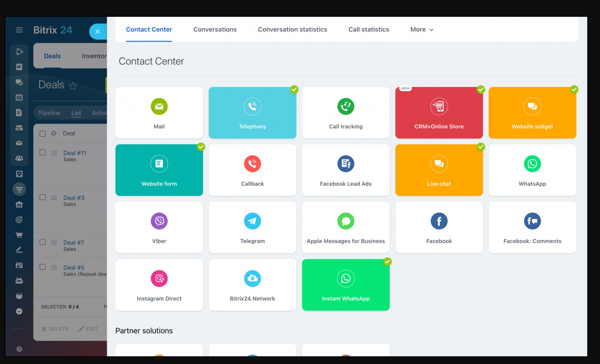Viewport: 600px width, 364px height.
Task: Open the tasks checkmark sidebar icon
Action: point(19,174)
